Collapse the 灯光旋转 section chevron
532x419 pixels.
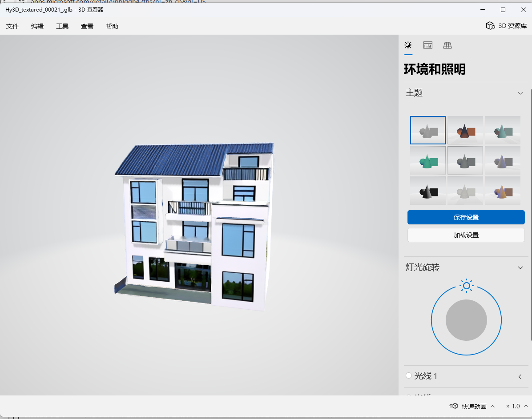(520, 267)
